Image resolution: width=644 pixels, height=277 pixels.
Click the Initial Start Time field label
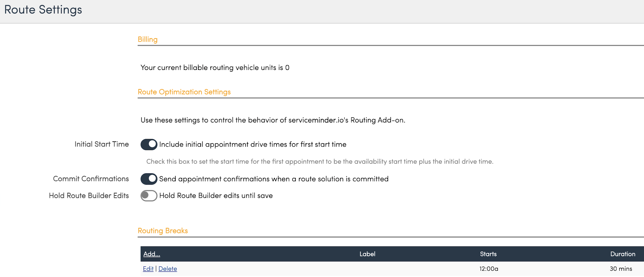click(101, 144)
